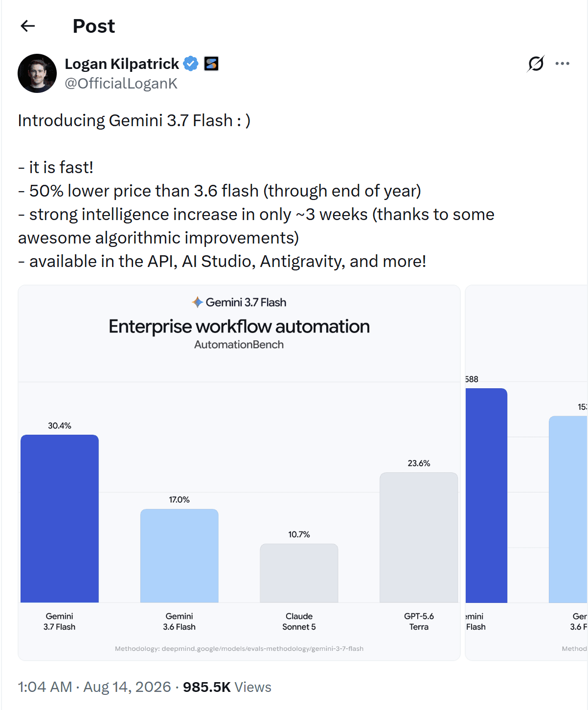Screen dimensions: 588x710
Task: Click the Logan Kilpatrick display name
Action: 122,64
